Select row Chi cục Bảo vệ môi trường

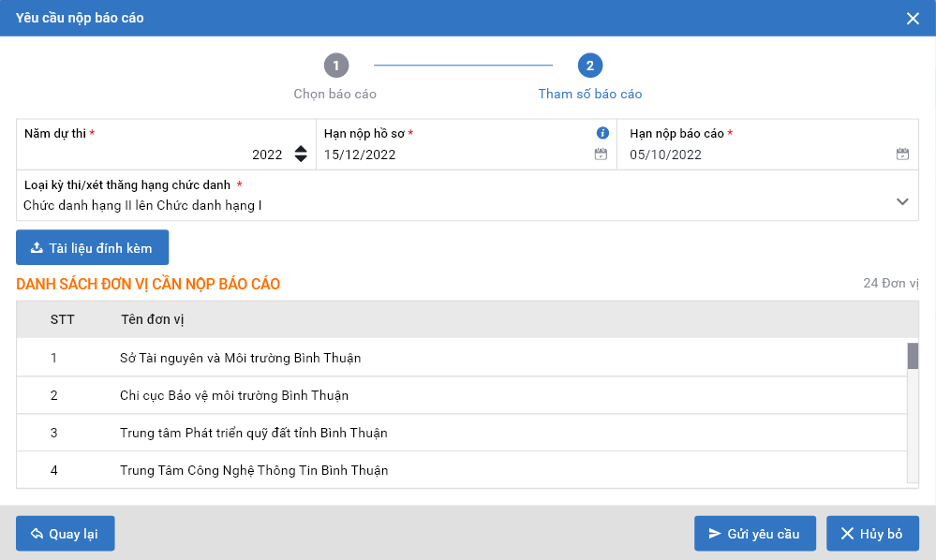(234, 395)
